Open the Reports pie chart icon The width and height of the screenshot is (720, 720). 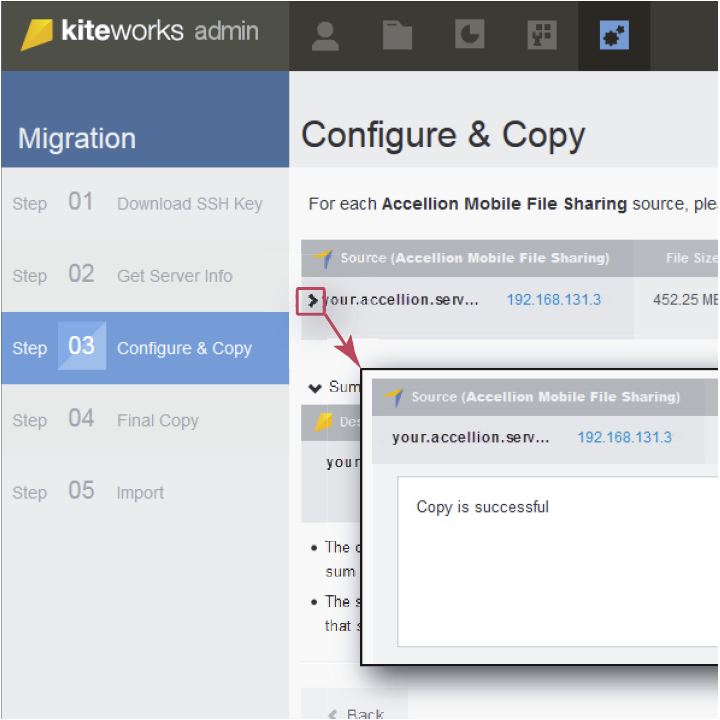tap(469, 34)
